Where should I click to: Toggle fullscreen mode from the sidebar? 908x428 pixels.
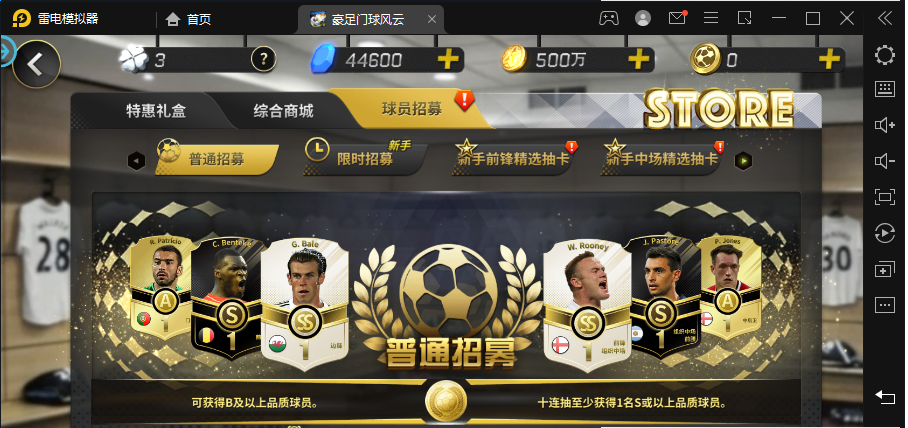tap(885, 197)
